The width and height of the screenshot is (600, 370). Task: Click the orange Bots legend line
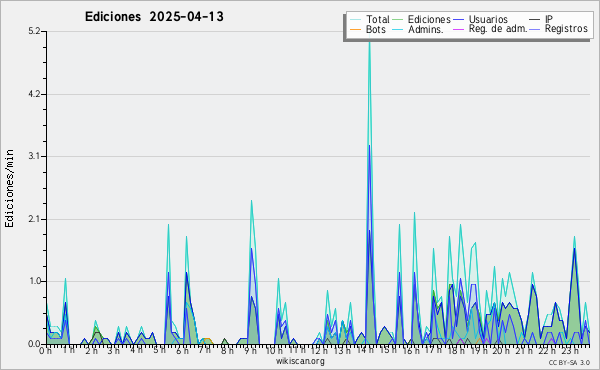pyautogui.click(x=355, y=29)
